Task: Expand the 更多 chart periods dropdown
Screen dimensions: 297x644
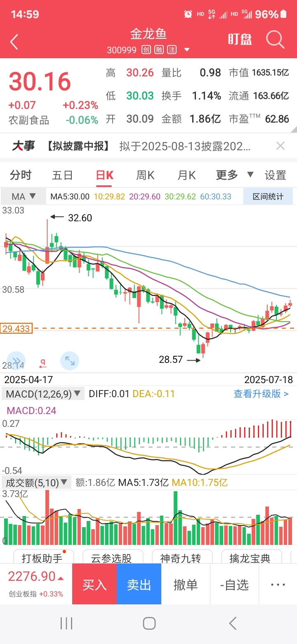Action: (235, 175)
